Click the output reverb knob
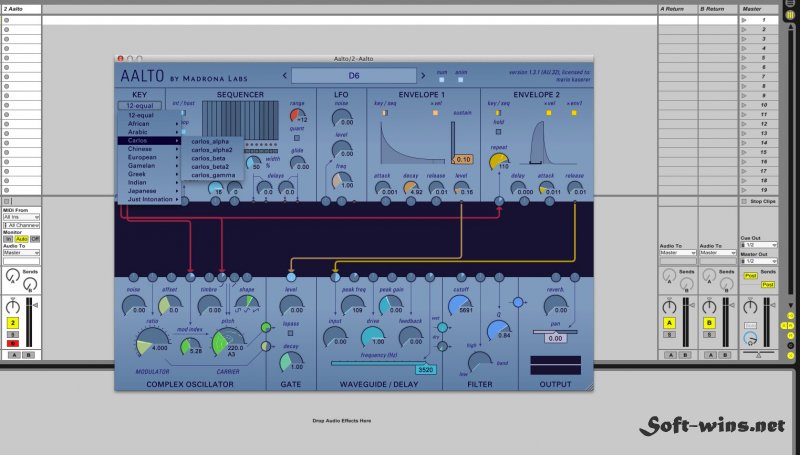This screenshot has width=800, height=455. point(555,305)
